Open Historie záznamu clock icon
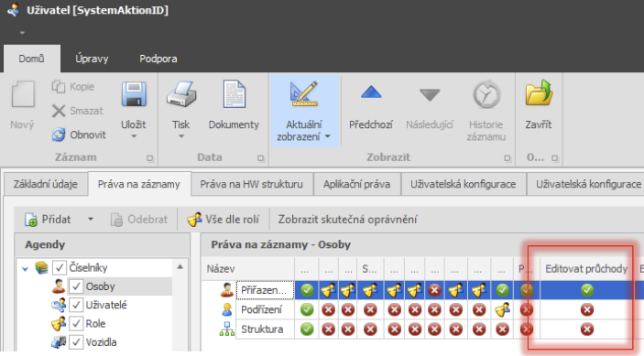Image resolution: width=644 pixels, height=356 pixels. (x=486, y=94)
